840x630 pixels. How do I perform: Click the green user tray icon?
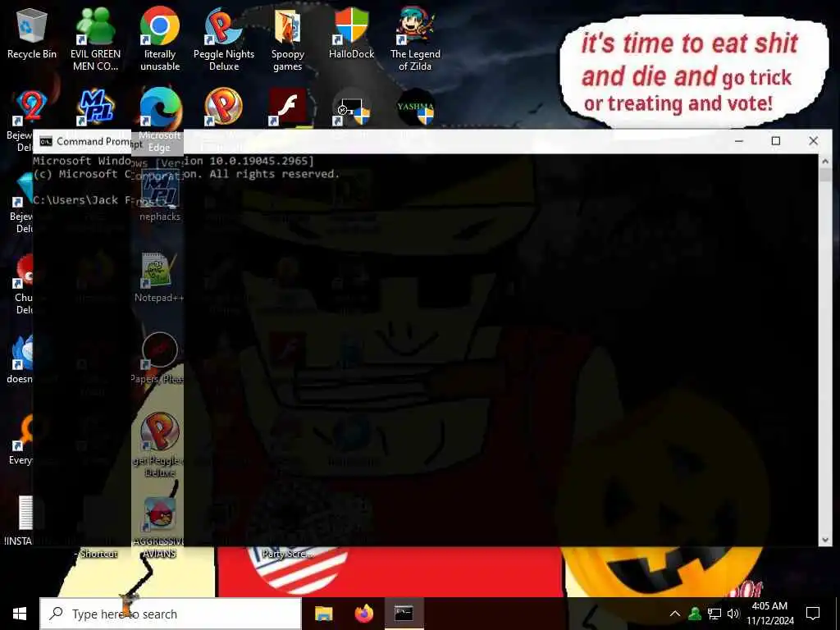pos(695,614)
